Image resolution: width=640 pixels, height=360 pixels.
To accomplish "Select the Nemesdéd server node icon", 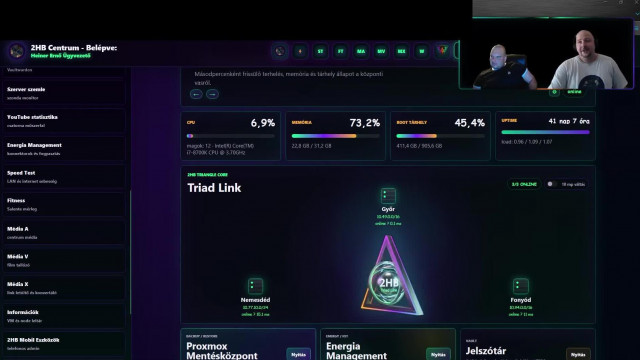I will click(256, 286).
